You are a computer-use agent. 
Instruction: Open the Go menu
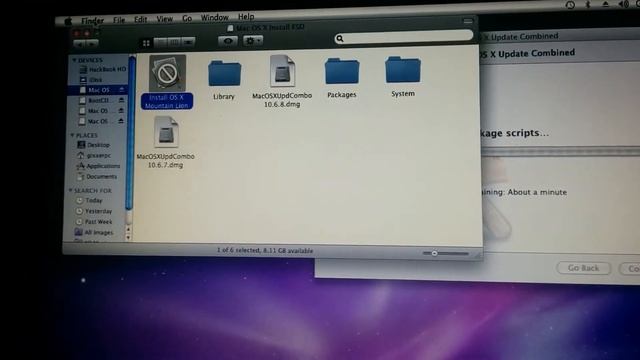coord(187,18)
